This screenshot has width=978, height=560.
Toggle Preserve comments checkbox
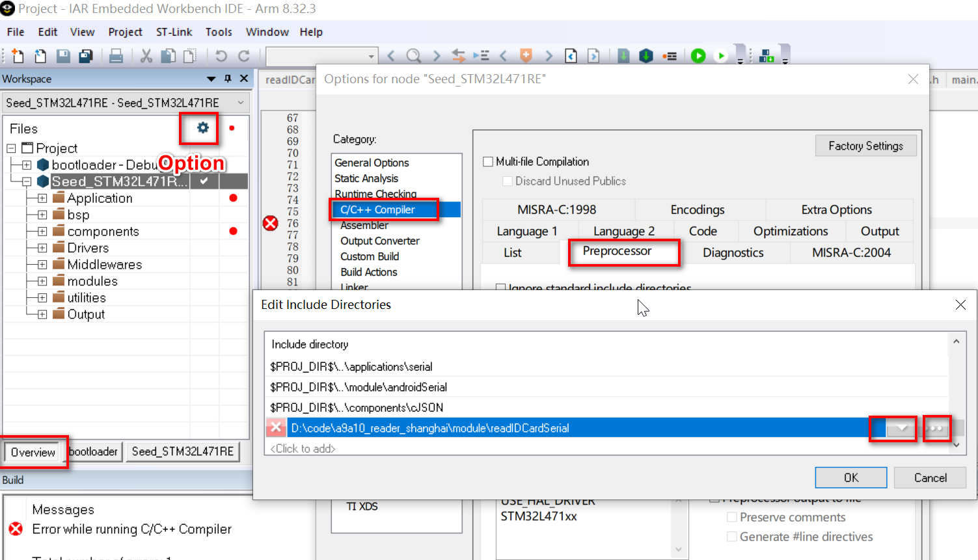(x=732, y=517)
